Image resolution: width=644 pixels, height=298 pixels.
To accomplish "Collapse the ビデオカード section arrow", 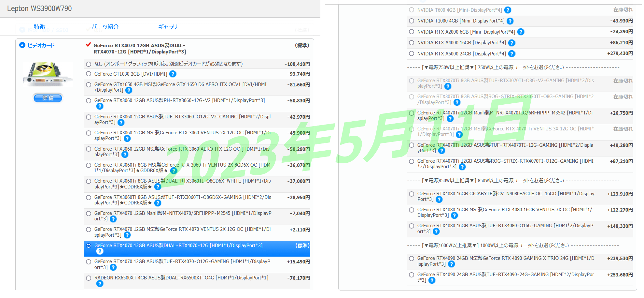I will point(22,45).
